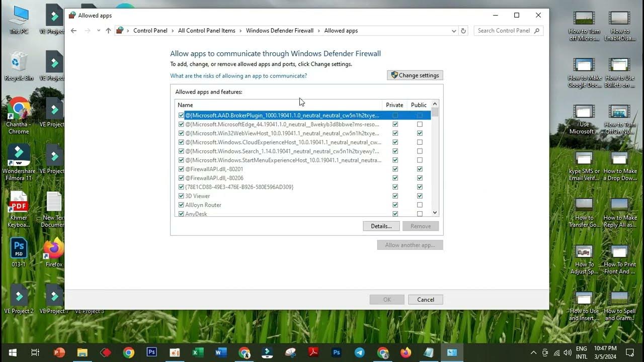Viewport: 644px width, 362px height.
Task: Go to Windows Defender Firewall breadcrumb
Action: (x=279, y=31)
